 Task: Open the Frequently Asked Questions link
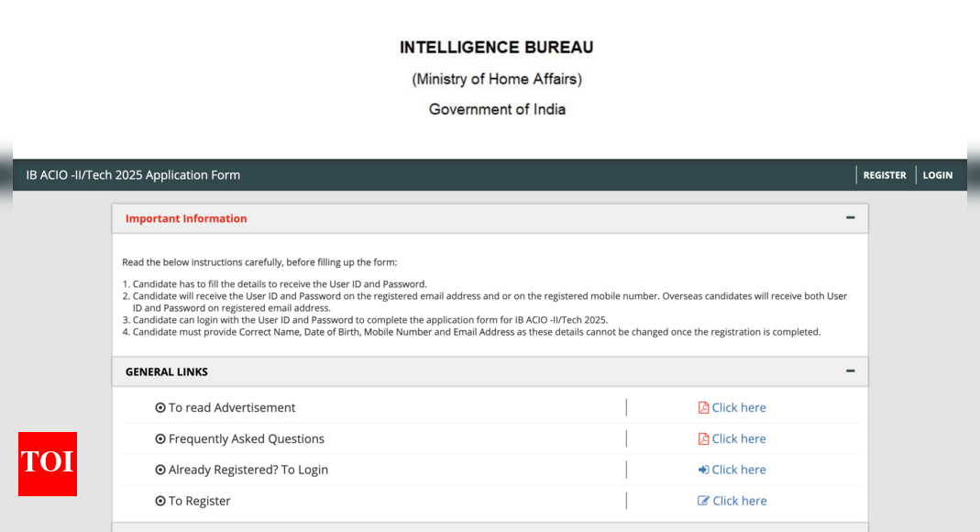point(738,438)
